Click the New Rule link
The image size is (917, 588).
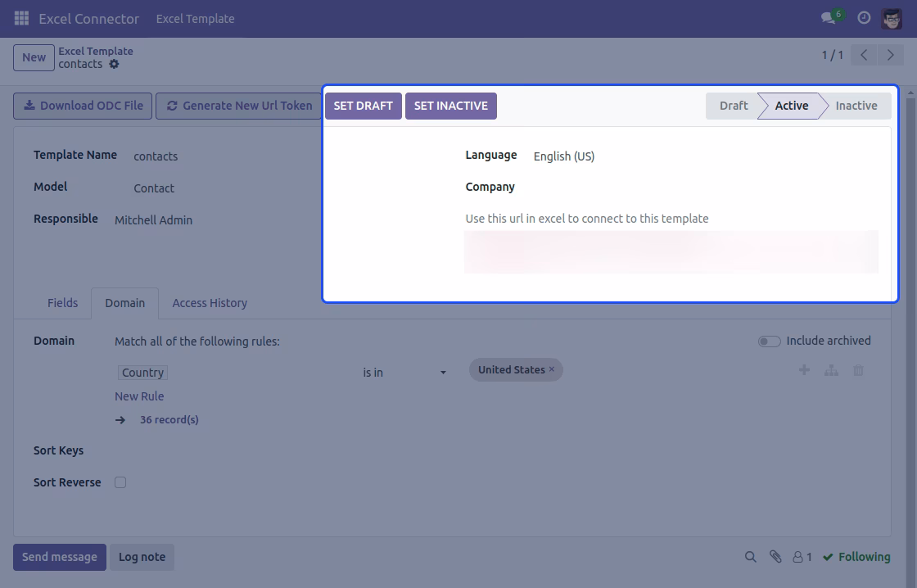tap(139, 396)
